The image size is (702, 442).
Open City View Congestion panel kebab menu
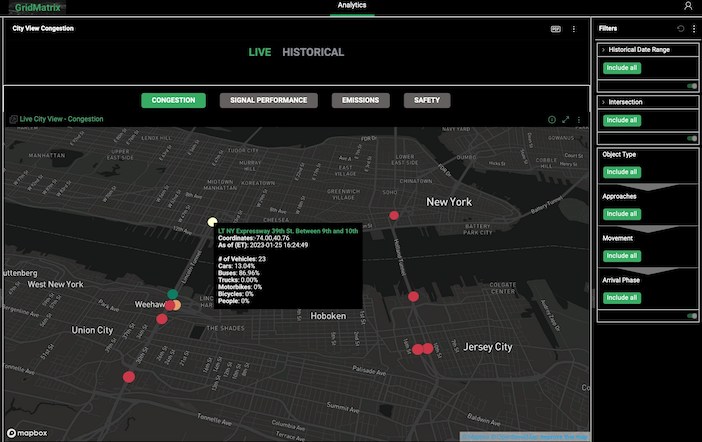[x=573, y=29]
